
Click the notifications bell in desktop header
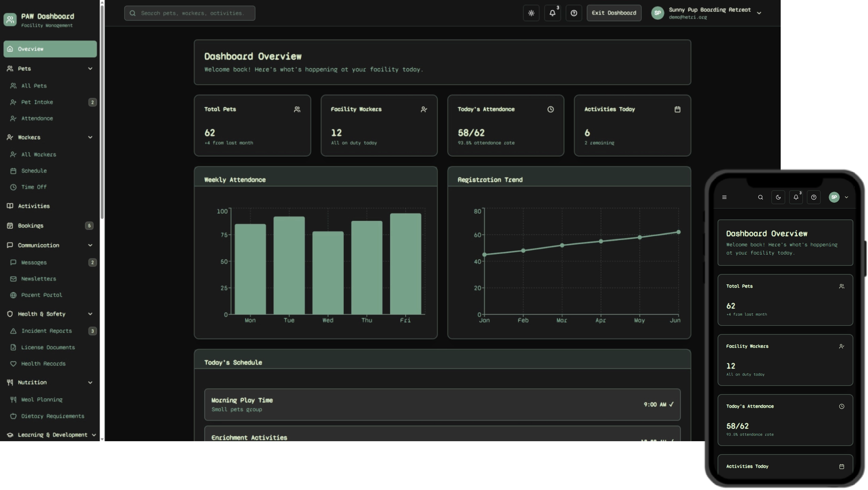point(552,13)
